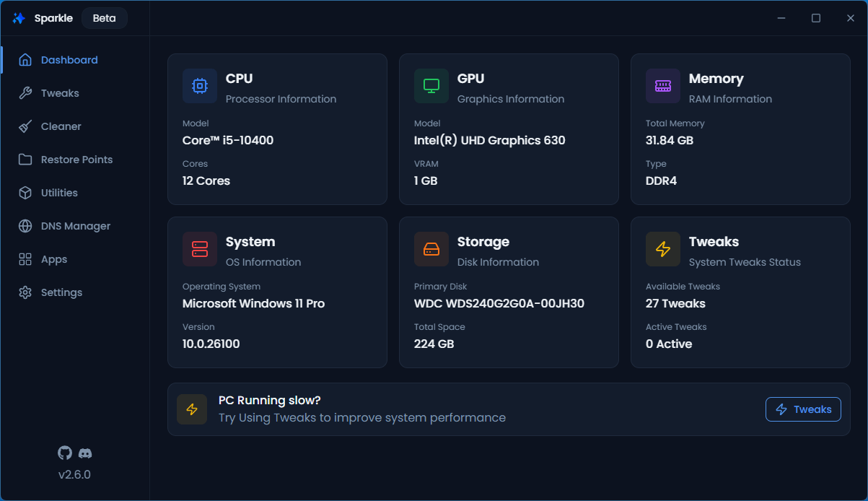The width and height of the screenshot is (868, 501).
Task: Click the PC Running slow? heading
Action: click(x=270, y=400)
